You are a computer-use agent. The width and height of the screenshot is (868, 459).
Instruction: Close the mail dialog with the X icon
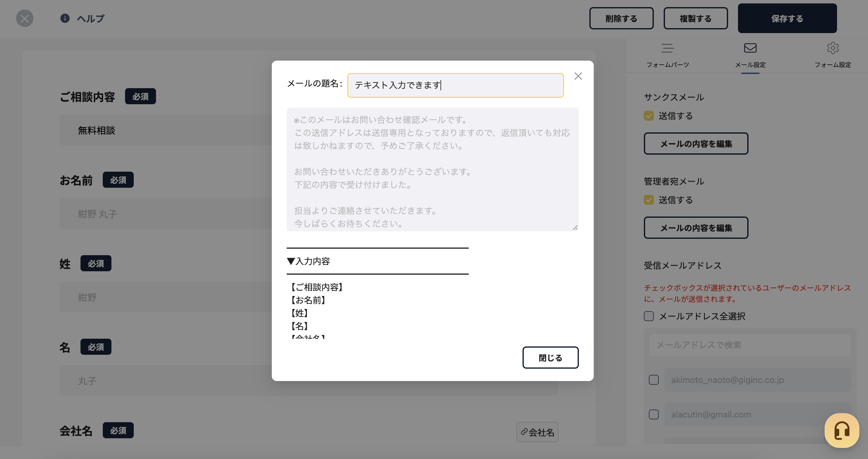click(578, 76)
